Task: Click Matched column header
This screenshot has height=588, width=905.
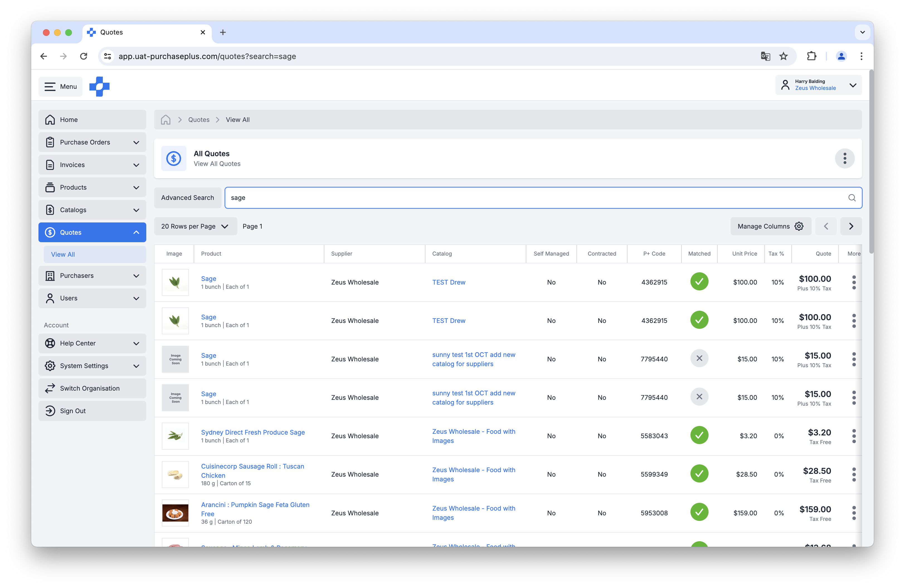Action: (x=699, y=254)
